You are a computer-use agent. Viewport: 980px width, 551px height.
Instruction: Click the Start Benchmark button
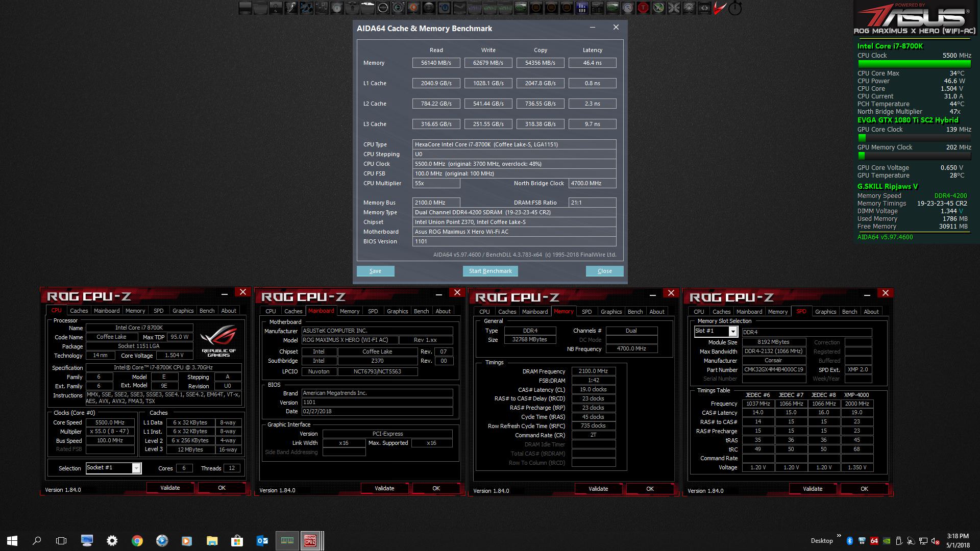pos(490,271)
